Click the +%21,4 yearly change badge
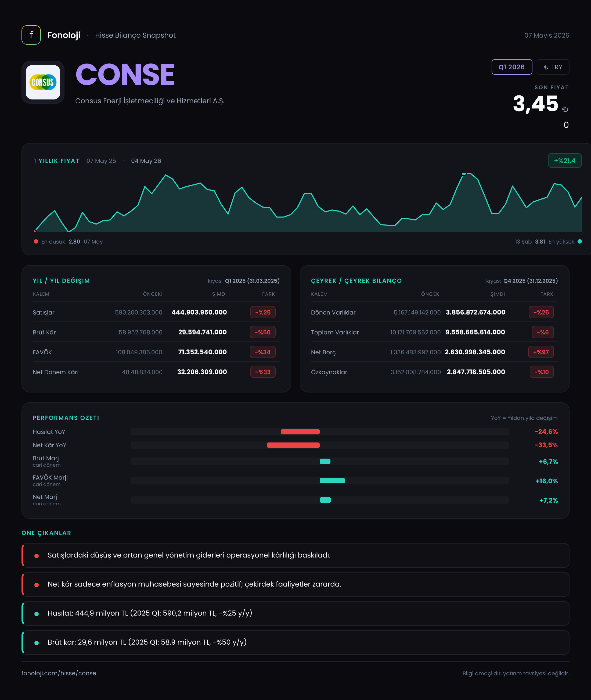This screenshot has width=591, height=700. [564, 160]
